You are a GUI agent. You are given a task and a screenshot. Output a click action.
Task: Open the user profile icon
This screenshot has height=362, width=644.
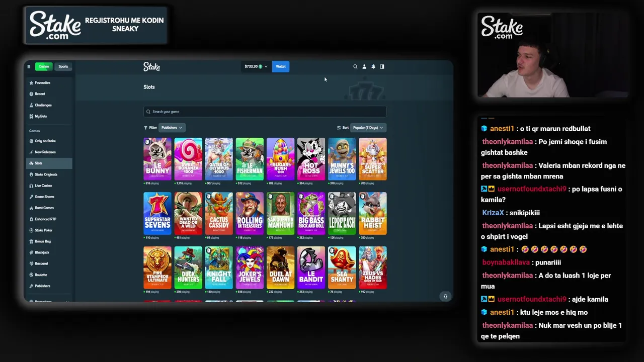[364, 66]
